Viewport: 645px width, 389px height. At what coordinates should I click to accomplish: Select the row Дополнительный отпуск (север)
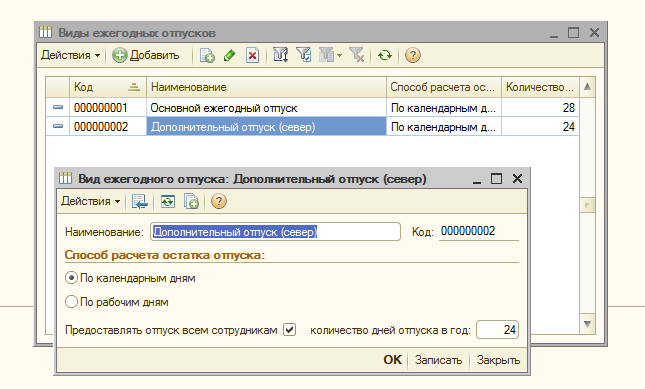(266, 127)
